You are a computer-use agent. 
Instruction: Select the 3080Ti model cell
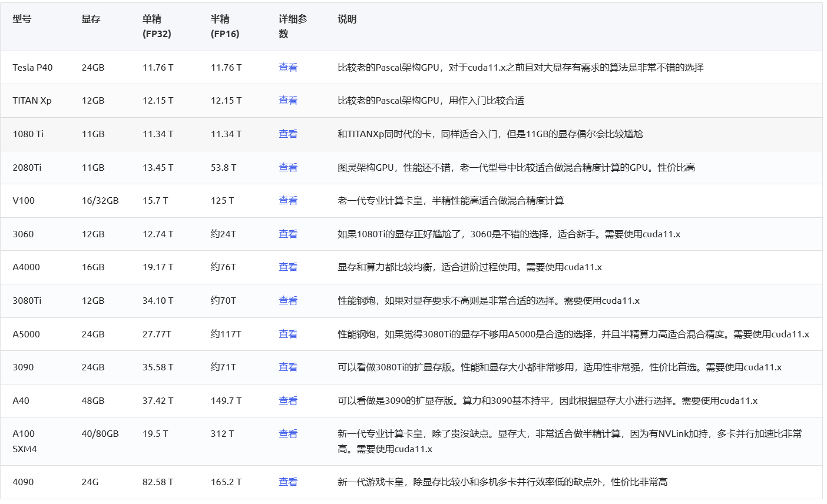27,301
